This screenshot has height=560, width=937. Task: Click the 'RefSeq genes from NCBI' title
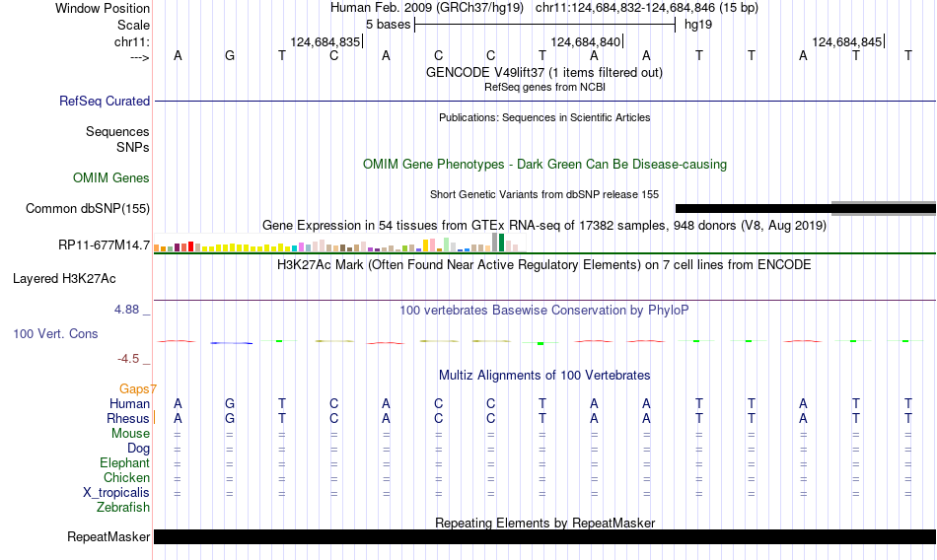point(544,88)
